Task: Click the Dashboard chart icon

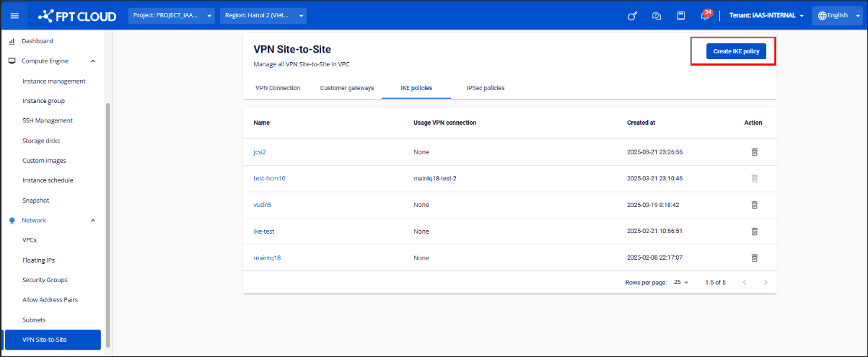Action: point(12,41)
